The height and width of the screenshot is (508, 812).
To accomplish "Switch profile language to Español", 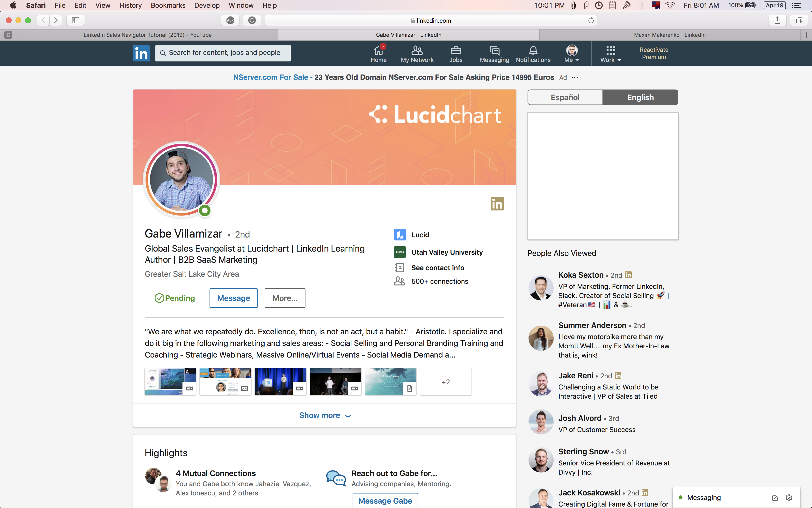I will tap(565, 97).
